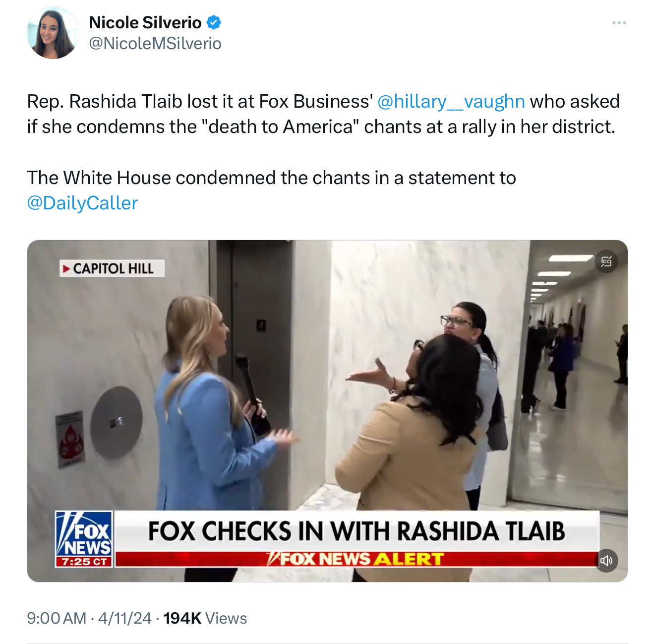This screenshot has width=652, height=644.
Task: Play the Rashida Tlaib video clip
Action: tap(327, 411)
